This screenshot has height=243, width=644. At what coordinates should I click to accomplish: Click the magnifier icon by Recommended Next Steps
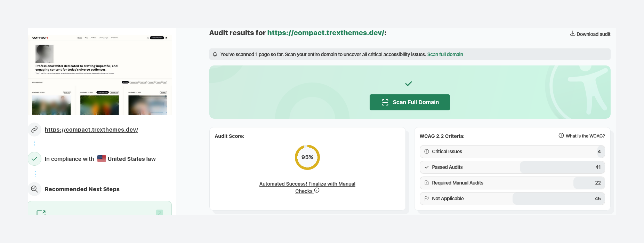click(x=34, y=189)
